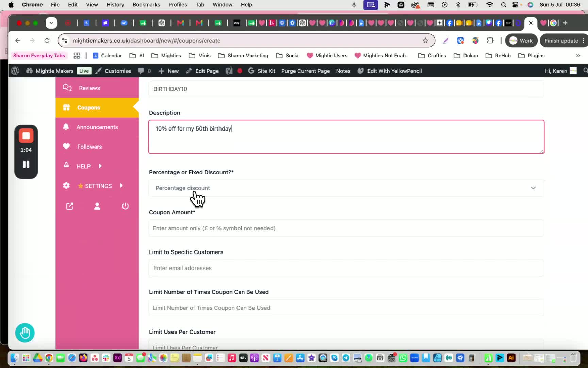
Task: Click the Coupon Amount input field
Action: 346,228
